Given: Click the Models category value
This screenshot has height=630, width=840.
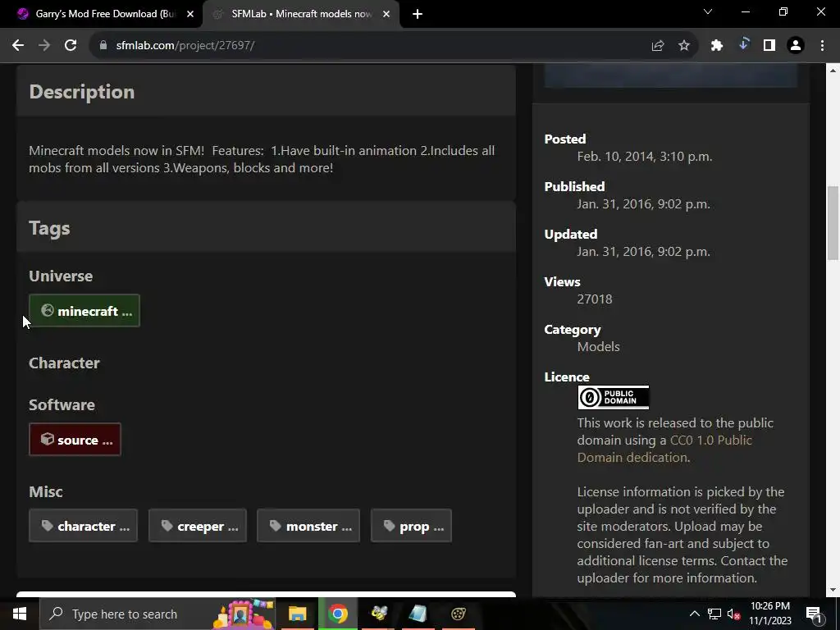Looking at the screenshot, I should [x=598, y=347].
